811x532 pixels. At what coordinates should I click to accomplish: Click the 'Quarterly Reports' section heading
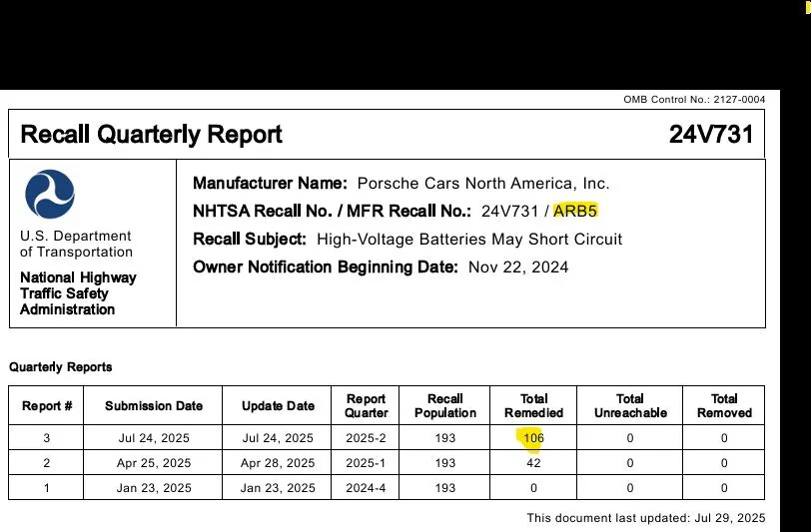61,367
